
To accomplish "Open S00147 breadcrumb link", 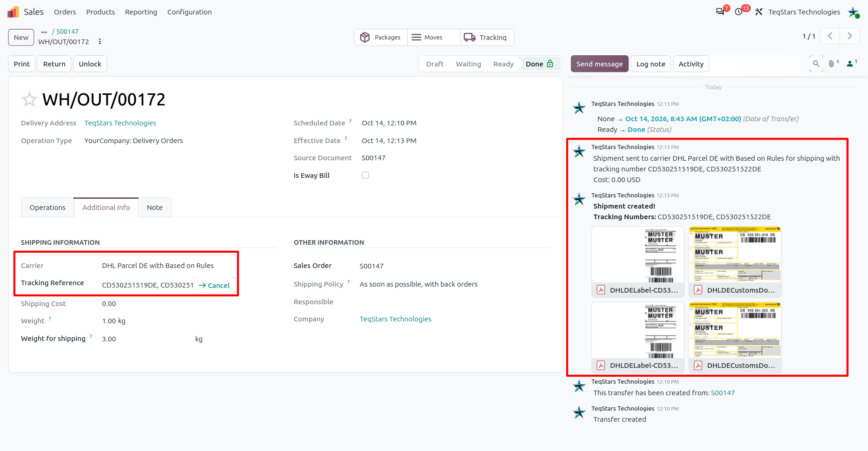I will coord(67,32).
